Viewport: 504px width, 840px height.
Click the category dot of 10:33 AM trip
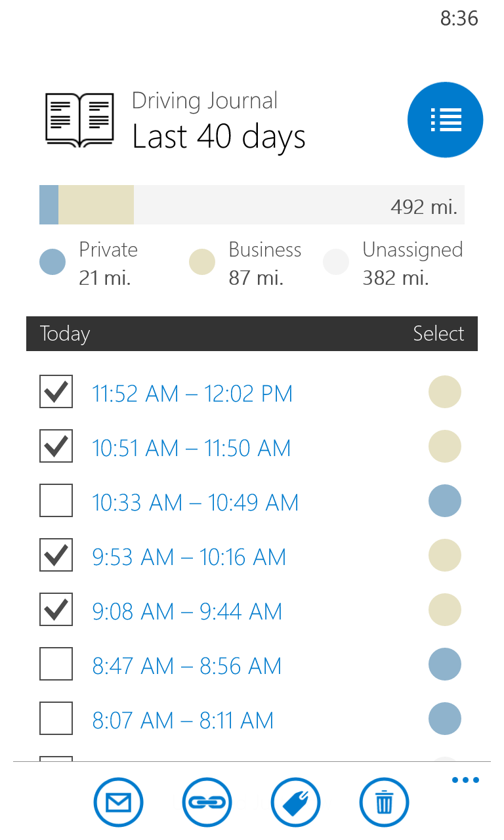[444, 501]
